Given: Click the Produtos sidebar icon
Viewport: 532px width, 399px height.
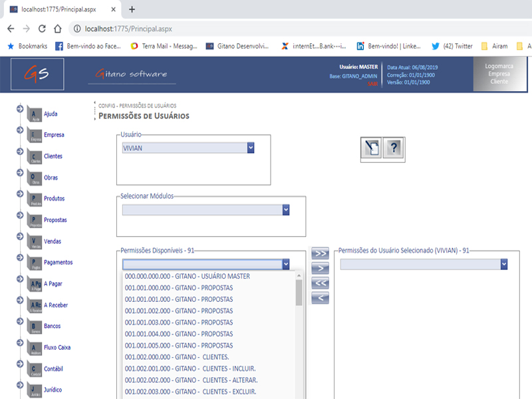Looking at the screenshot, I should 35,199.
